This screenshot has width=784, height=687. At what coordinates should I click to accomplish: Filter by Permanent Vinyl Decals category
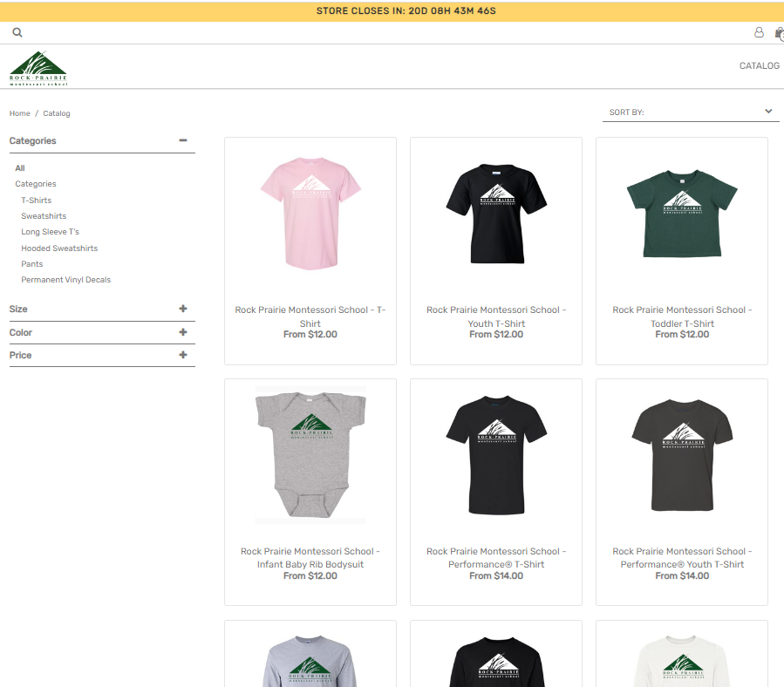click(65, 280)
